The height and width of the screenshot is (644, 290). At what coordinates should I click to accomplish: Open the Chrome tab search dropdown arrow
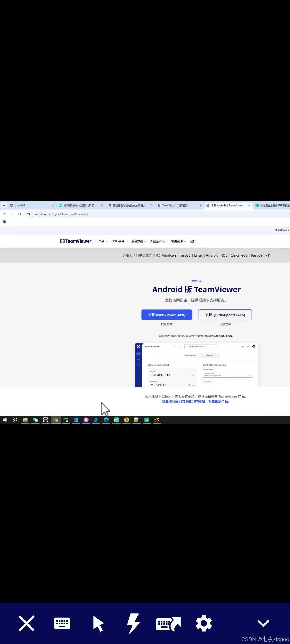(4, 206)
